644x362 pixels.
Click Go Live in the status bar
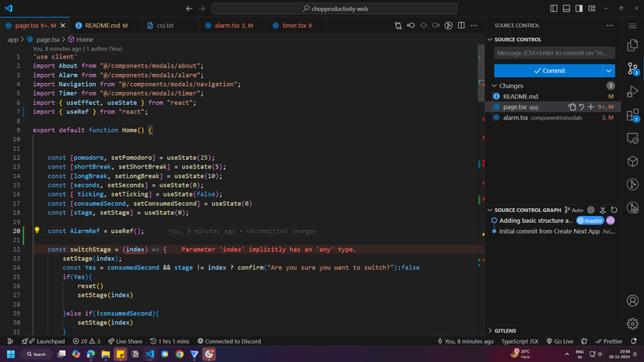tap(559, 341)
